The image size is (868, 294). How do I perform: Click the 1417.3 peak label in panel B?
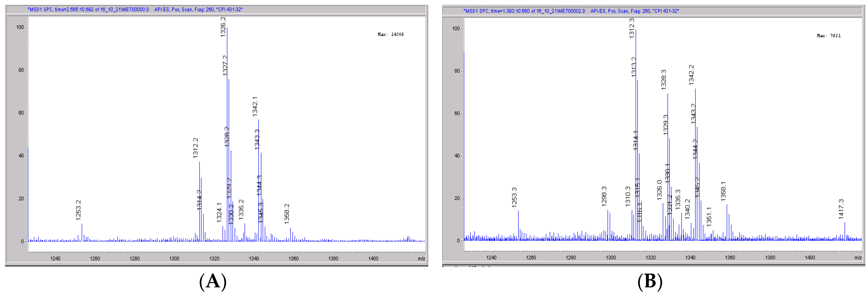click(841, 209)
